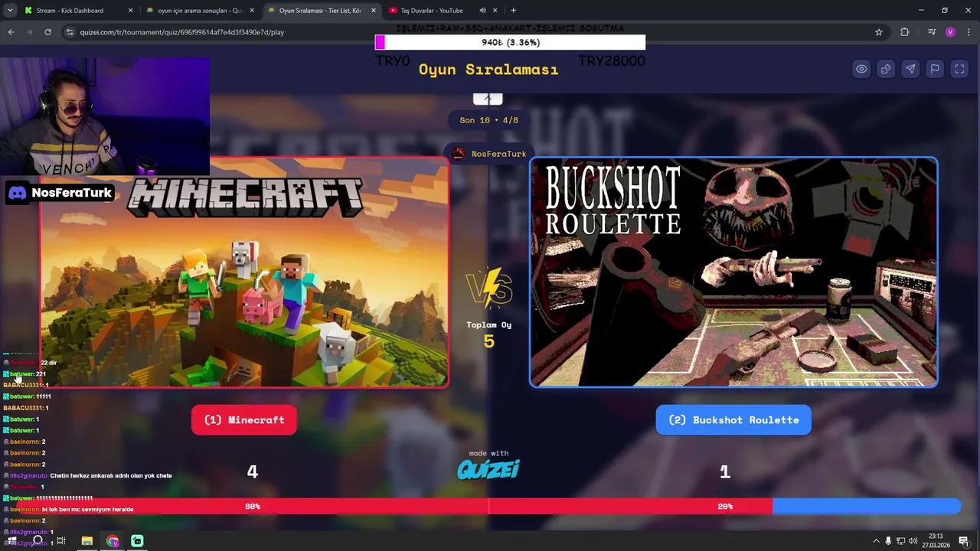The width and height of the screenshot is (980, 551).
Task: Click the dice random icon button
Action: point(886,69)
